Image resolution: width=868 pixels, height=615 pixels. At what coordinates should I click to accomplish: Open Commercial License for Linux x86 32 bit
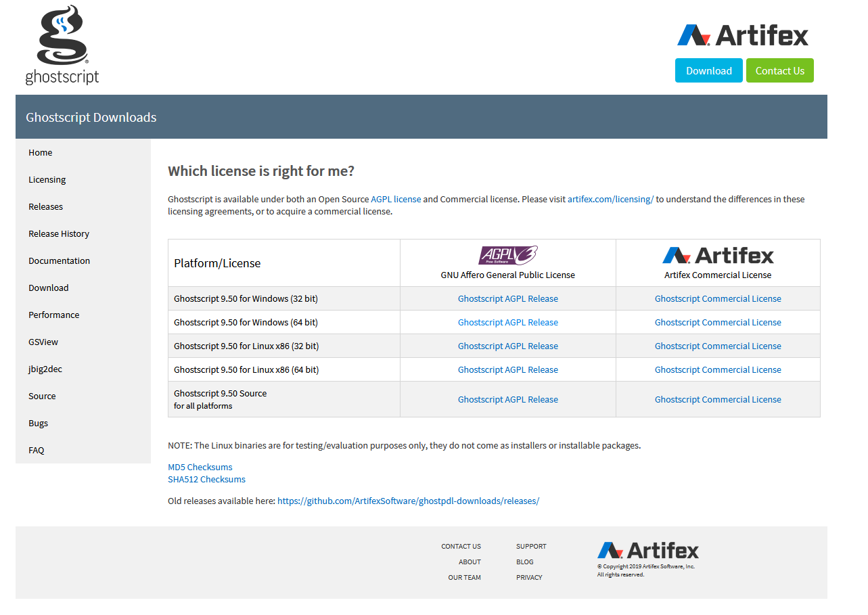click(x=718, y=346)
